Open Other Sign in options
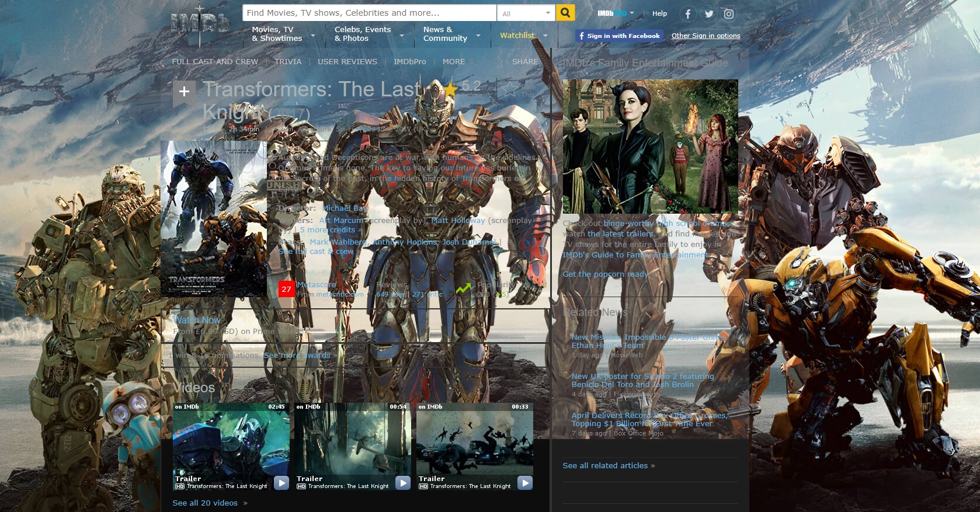Image resolution: width=980 pixels, height=512 pixels. 706,36
